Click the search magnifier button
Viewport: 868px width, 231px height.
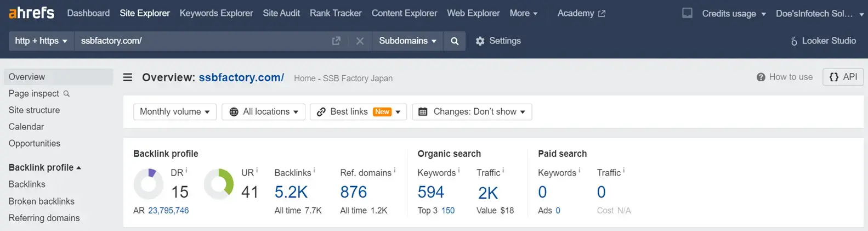click(455, 41)
